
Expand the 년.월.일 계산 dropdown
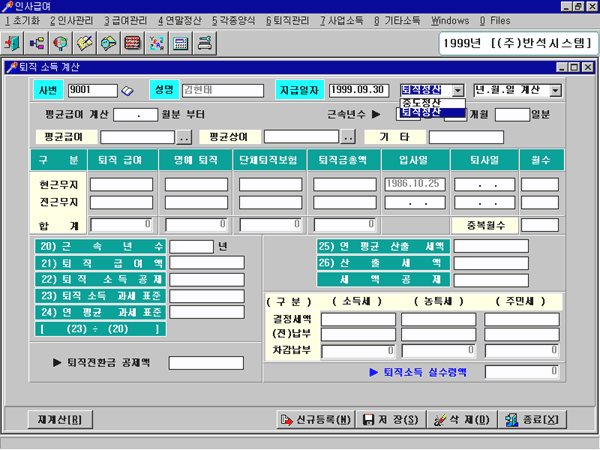[x=555, y=90]
